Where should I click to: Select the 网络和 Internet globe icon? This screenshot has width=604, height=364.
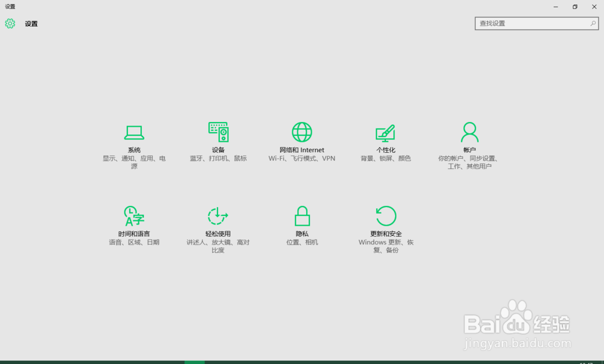pyautogui.click(x=302, y=132)
